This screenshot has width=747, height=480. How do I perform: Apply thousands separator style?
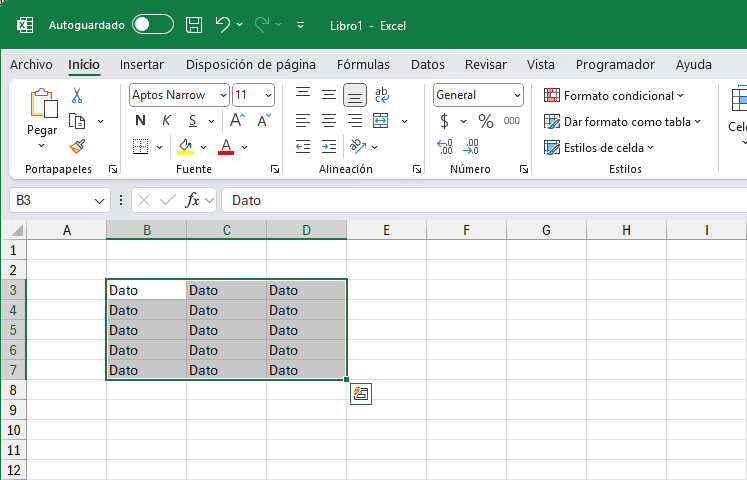512,121
